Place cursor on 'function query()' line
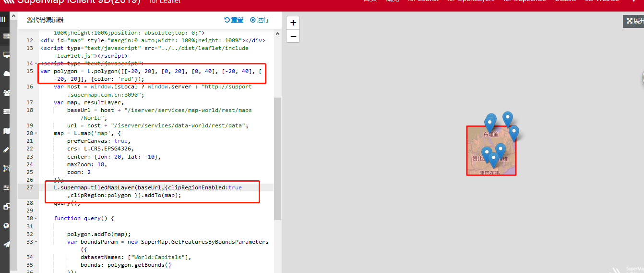 point(84,218)
